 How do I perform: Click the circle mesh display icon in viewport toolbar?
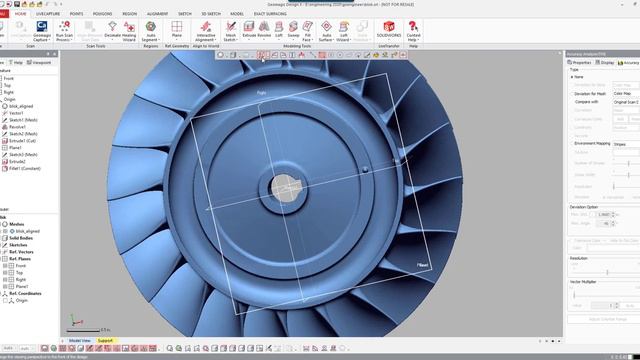coord(220,55)
